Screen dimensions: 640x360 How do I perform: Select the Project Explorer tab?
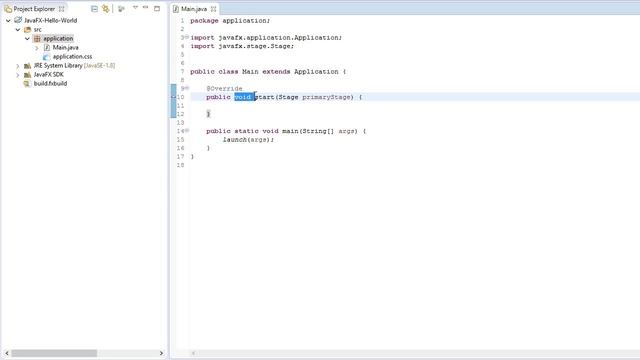click(34, 9)
